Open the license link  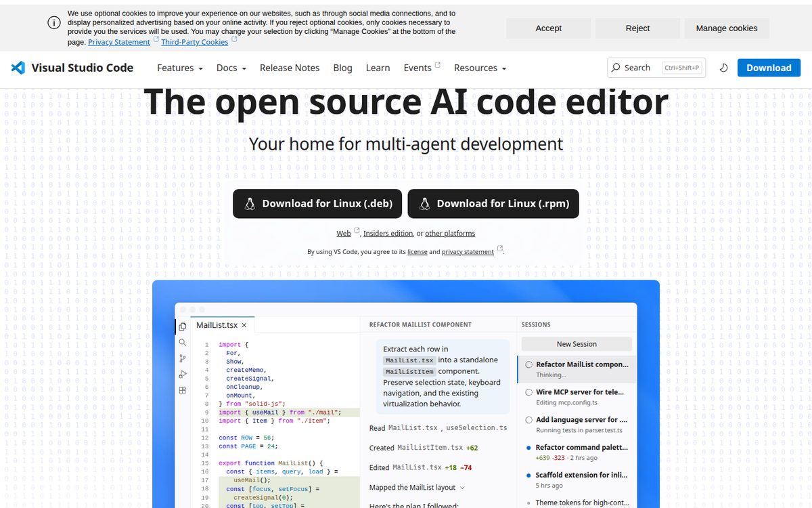[418, 252]
